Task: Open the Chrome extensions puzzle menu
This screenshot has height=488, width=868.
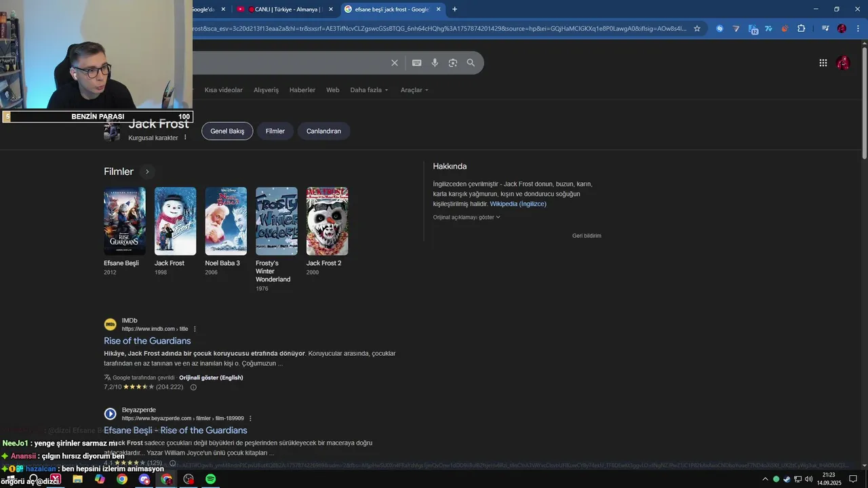Action: coord(802,28)
